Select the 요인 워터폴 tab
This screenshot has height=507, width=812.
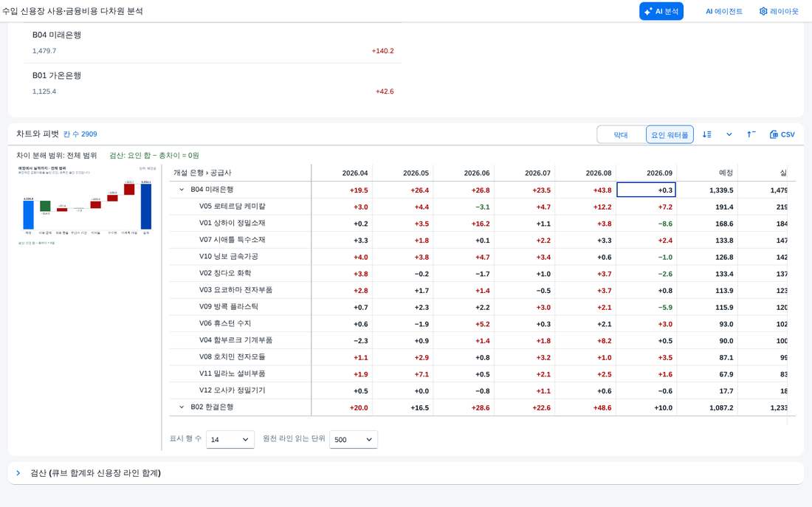[670, 134]
